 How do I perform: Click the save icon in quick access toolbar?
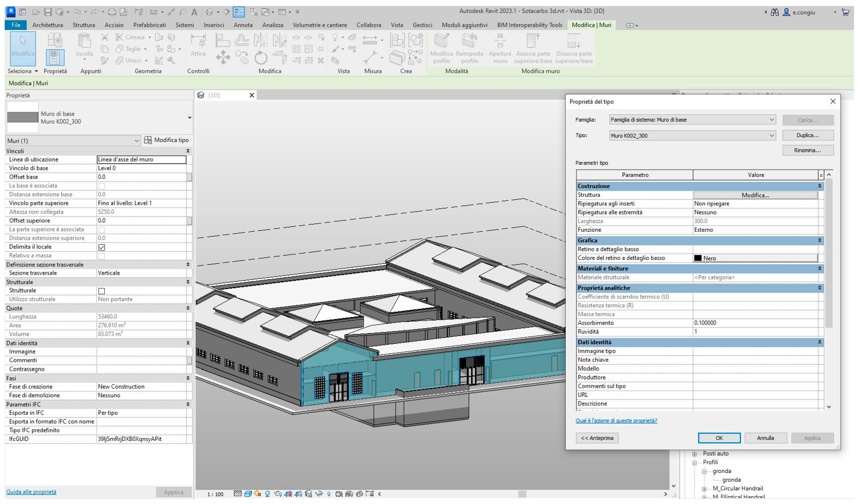coord(48,12)
